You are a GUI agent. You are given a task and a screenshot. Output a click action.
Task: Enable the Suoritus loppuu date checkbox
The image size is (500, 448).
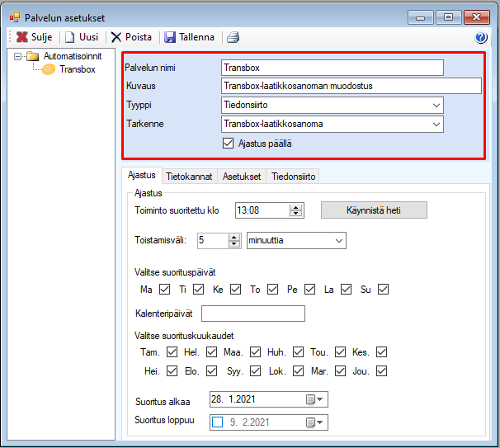218,422
